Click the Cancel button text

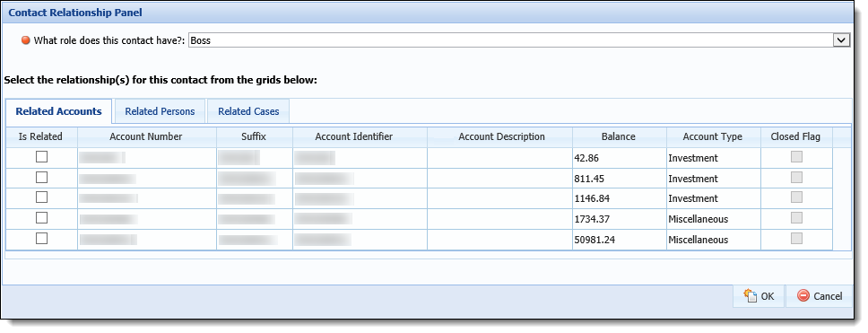[829, 296]
